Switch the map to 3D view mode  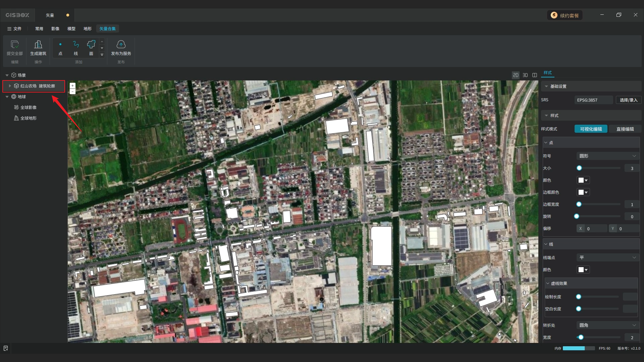pos(525,75)
